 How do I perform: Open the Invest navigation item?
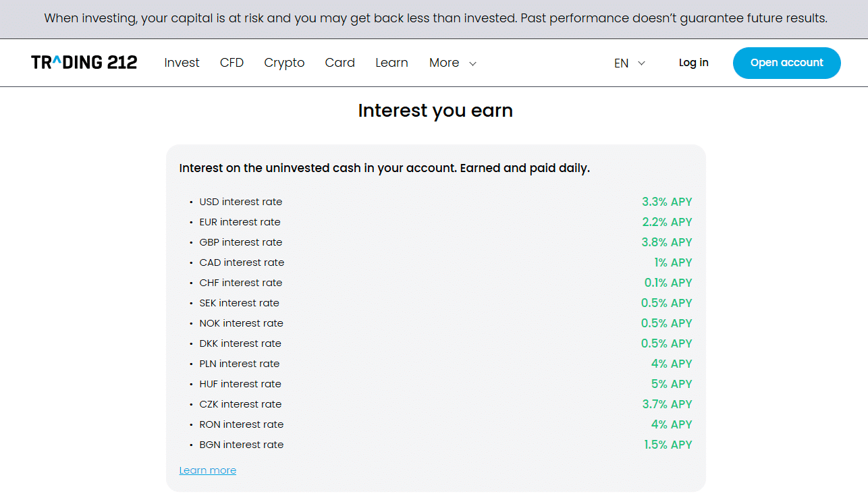(182, 63)
